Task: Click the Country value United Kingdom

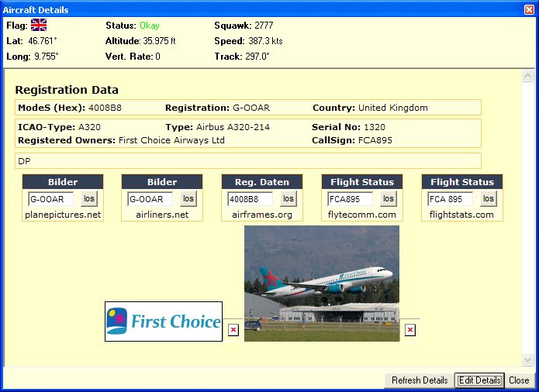Action: [393, 108]
